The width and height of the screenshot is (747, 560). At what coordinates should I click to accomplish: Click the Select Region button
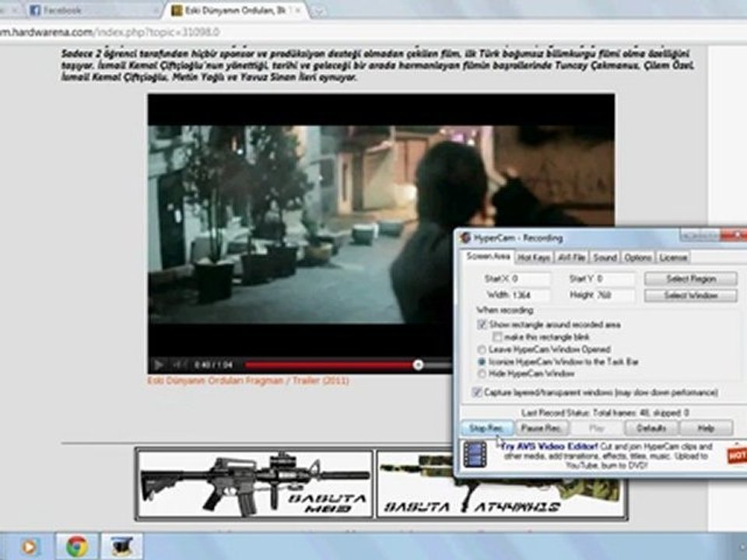pyautogui.click(x=690, y=278)
